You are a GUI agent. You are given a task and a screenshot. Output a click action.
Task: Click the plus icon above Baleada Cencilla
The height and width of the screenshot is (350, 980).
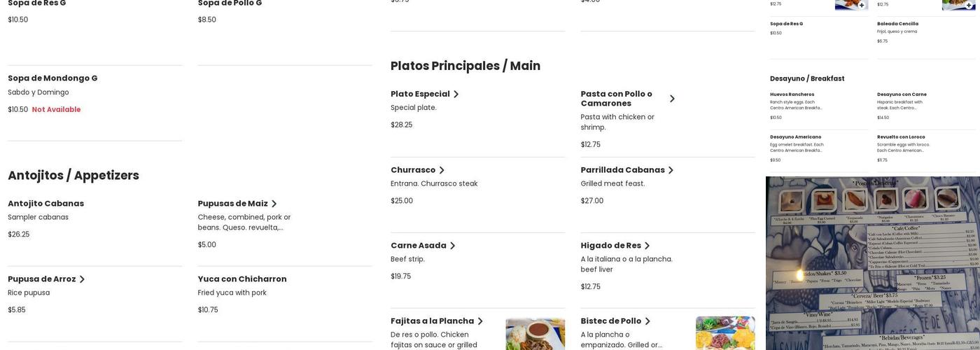coord(969,5)
